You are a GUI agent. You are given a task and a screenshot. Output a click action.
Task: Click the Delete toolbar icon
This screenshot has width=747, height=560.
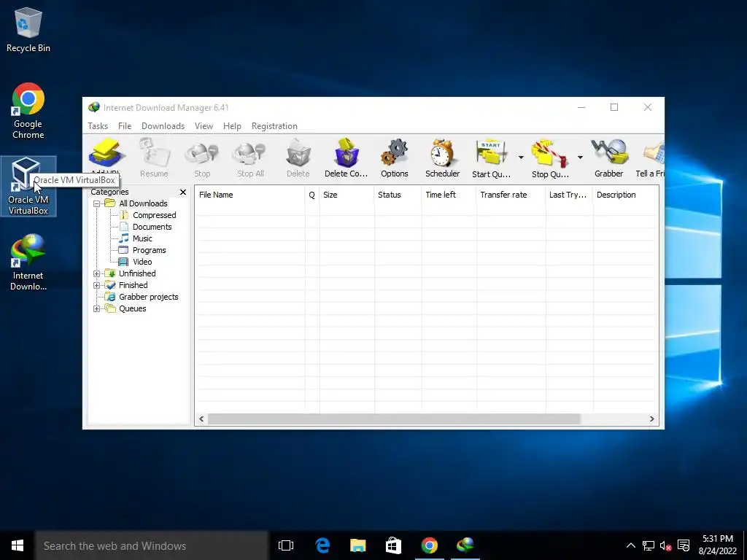298,152
